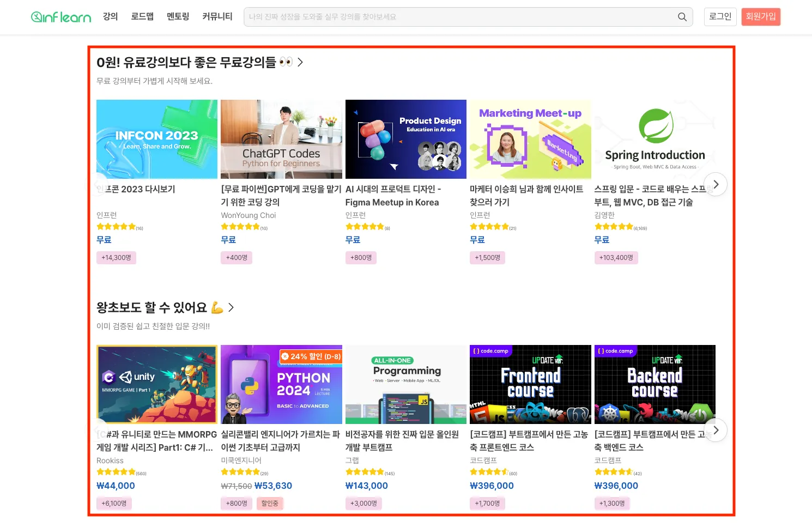This screenshot has height=527, width=812.
Task: Click the +3,000명 student count tag
Action: click(363, 504)
